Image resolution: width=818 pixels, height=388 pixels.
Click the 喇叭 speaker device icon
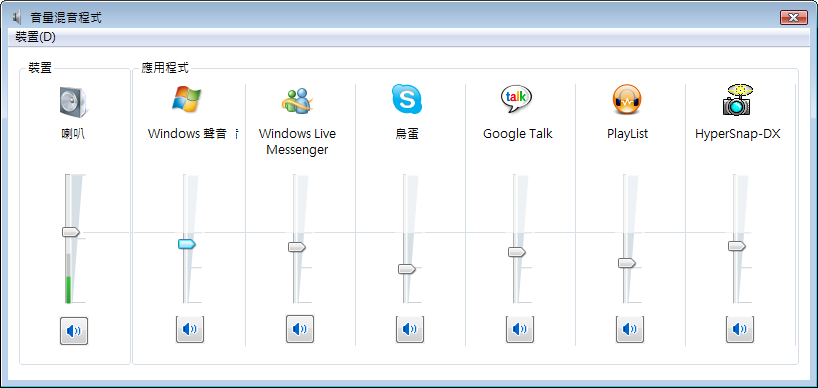[x=74, y=101]
